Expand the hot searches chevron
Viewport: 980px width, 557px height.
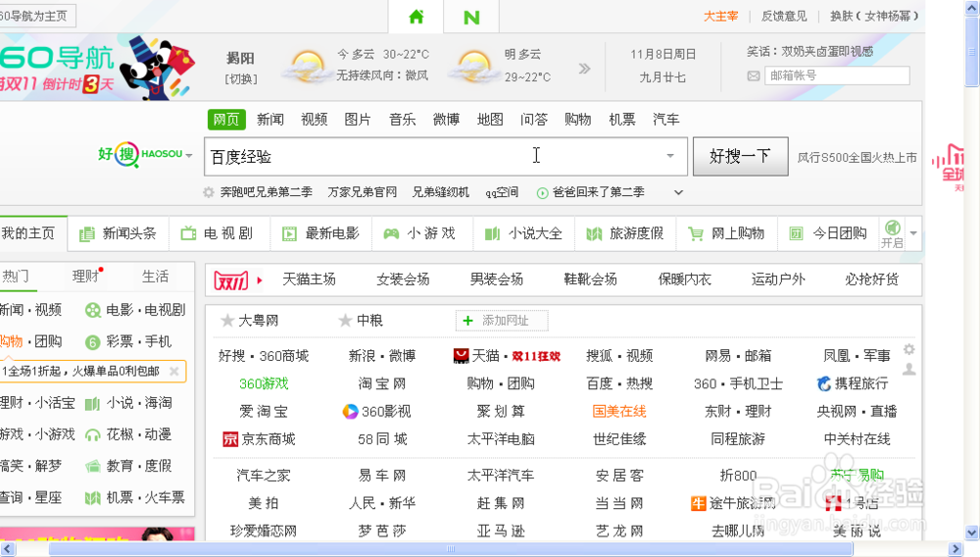coord(678,192)
